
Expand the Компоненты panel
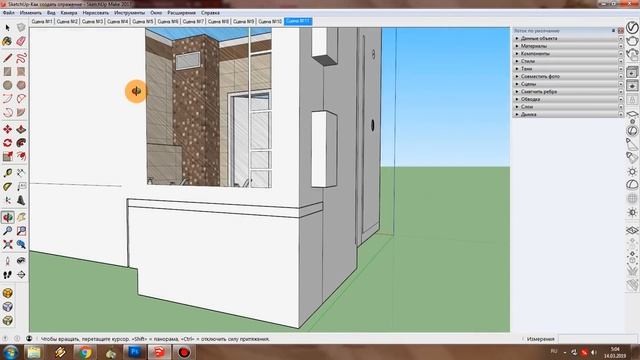tap(567, 53)
